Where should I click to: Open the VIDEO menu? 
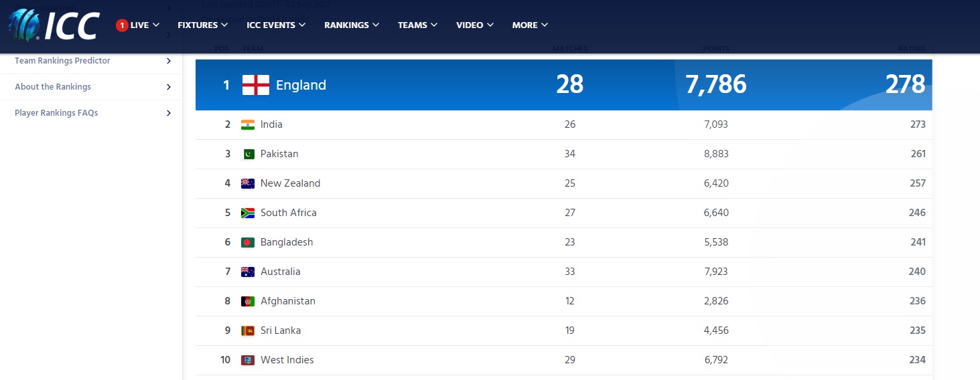coord(475,25)
